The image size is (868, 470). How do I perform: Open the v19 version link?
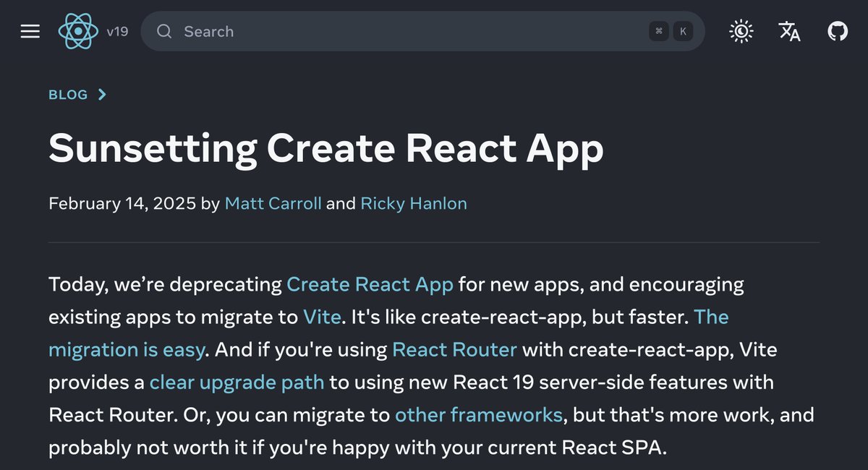coord(117,32)
